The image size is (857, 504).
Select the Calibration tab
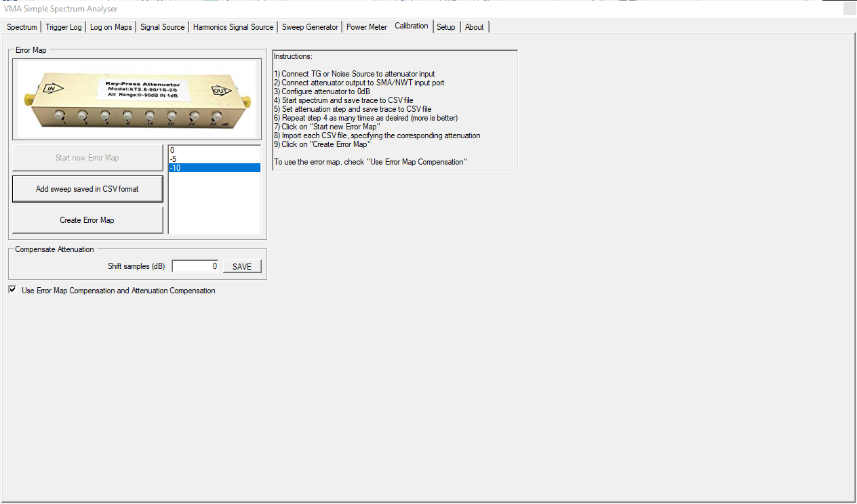click(x=412, y=26)
